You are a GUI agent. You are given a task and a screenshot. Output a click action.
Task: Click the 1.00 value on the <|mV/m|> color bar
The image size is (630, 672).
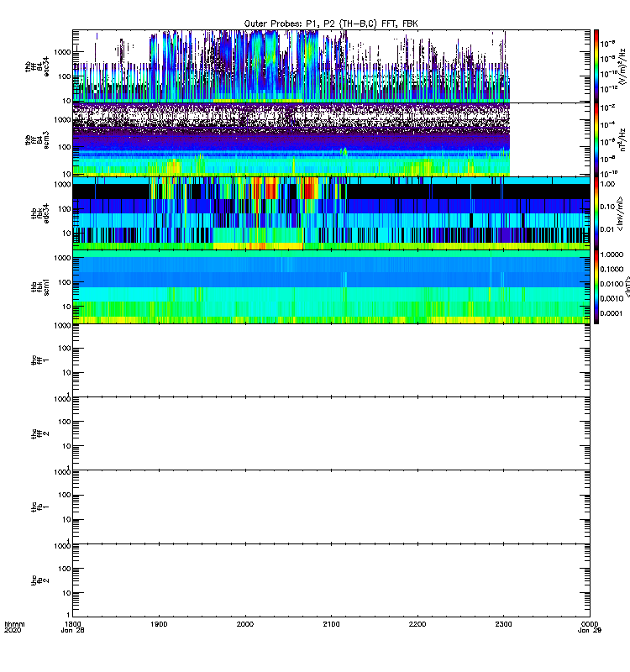coord(607,184)
